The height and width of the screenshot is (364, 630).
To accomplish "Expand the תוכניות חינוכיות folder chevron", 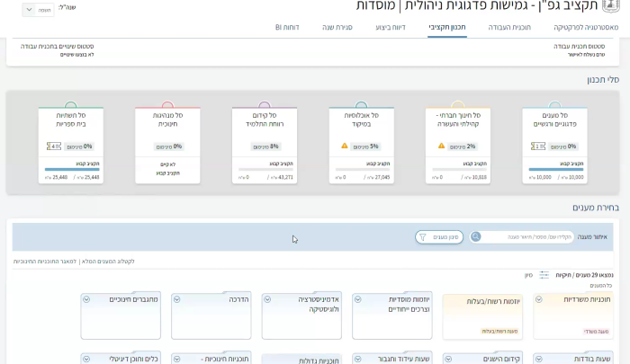I will coord(176,359).
